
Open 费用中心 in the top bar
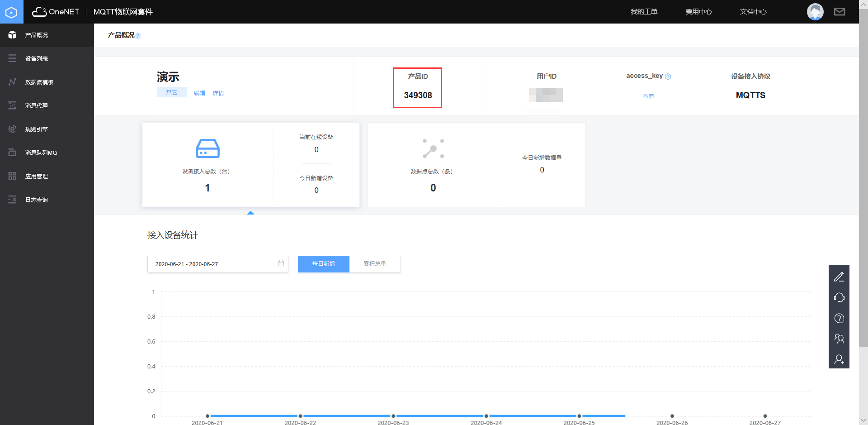point(698,12)
